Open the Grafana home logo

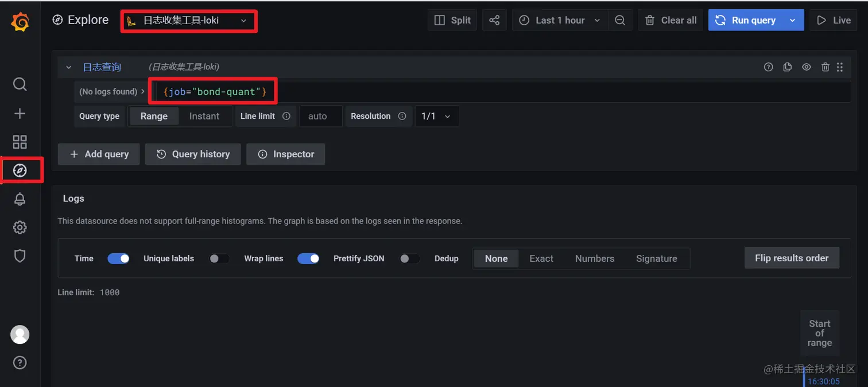pos(20,21)
